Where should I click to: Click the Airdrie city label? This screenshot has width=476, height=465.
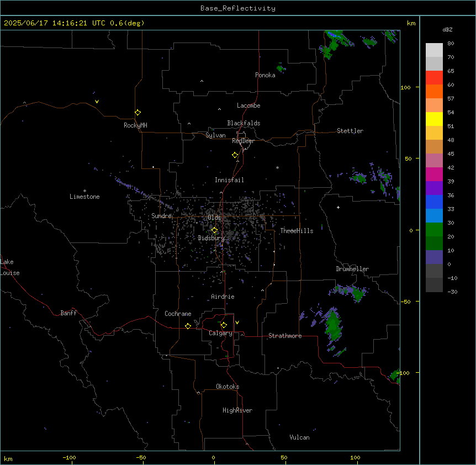(x=223, y=297)
